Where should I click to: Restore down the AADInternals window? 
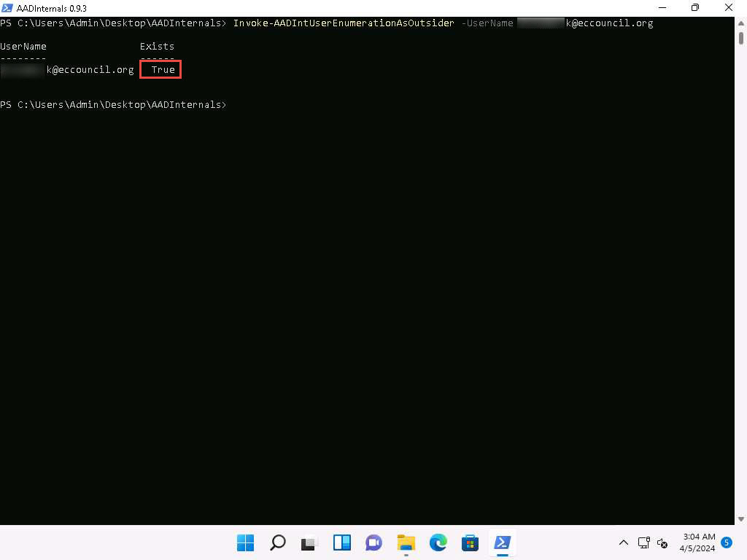(x=695, y=8)
